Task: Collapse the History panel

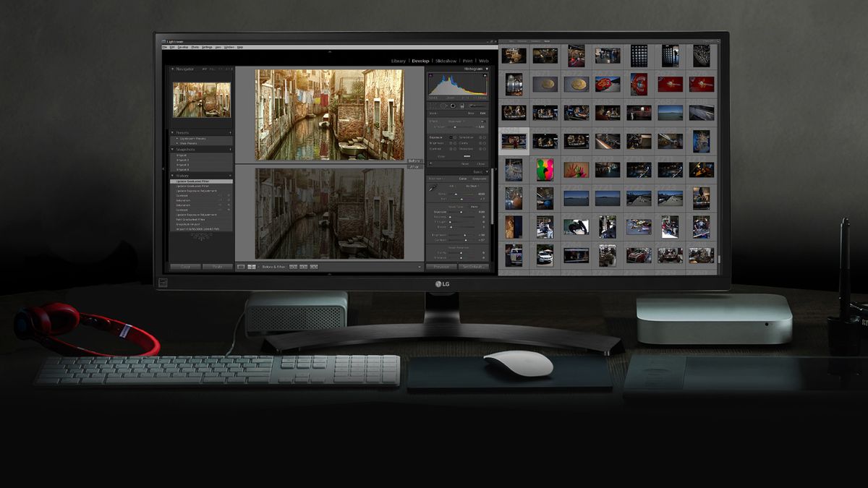Action: pos(172,175)
